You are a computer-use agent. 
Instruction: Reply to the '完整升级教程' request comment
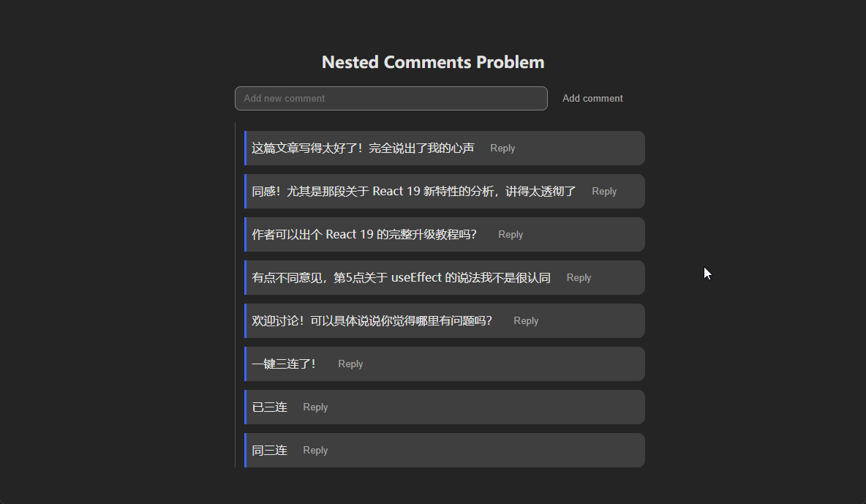pos(511,235)
